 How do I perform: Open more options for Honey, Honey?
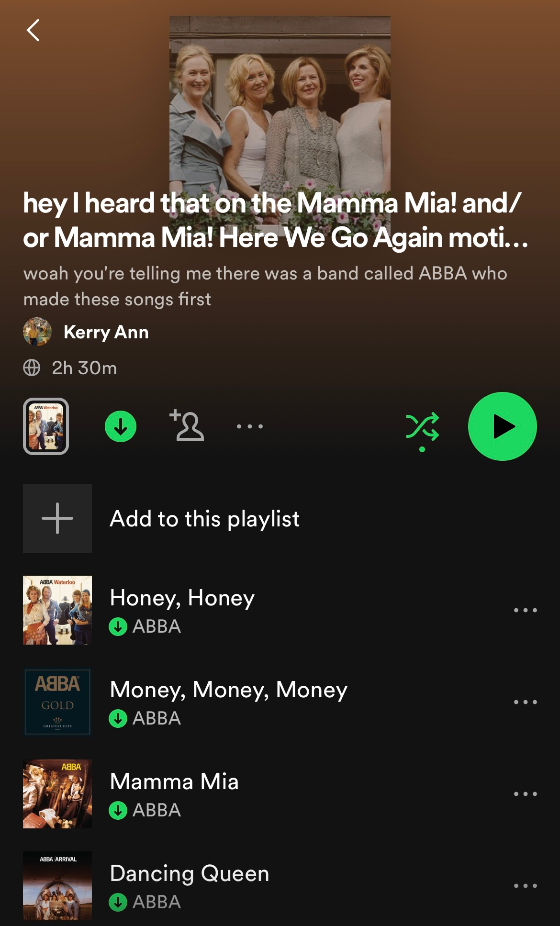click(525, 610)
